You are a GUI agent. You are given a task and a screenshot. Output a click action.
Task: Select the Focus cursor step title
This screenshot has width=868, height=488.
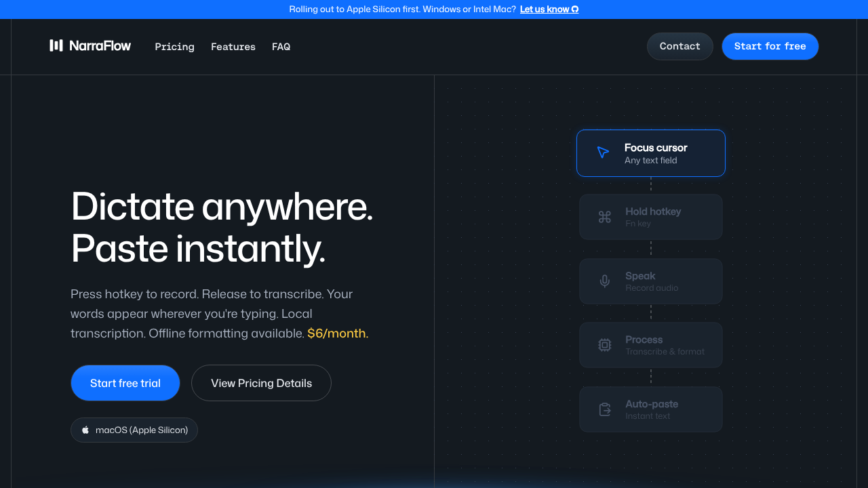pos(656,148)
